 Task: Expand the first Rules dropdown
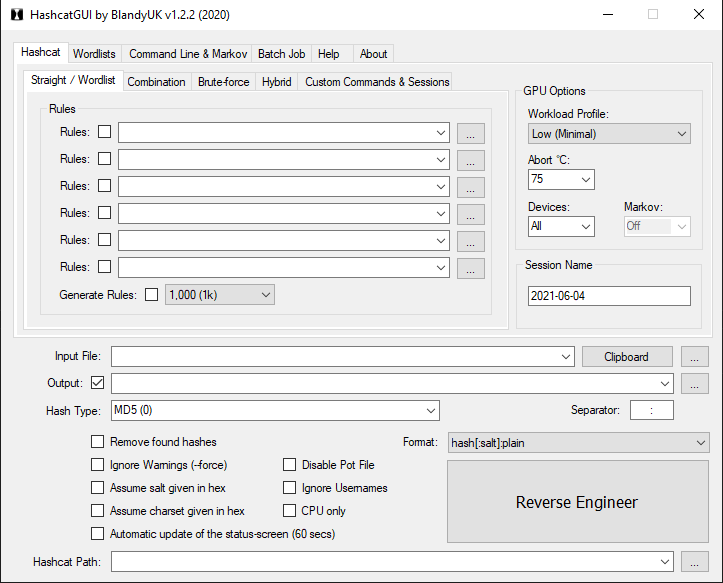click(440, 133)
